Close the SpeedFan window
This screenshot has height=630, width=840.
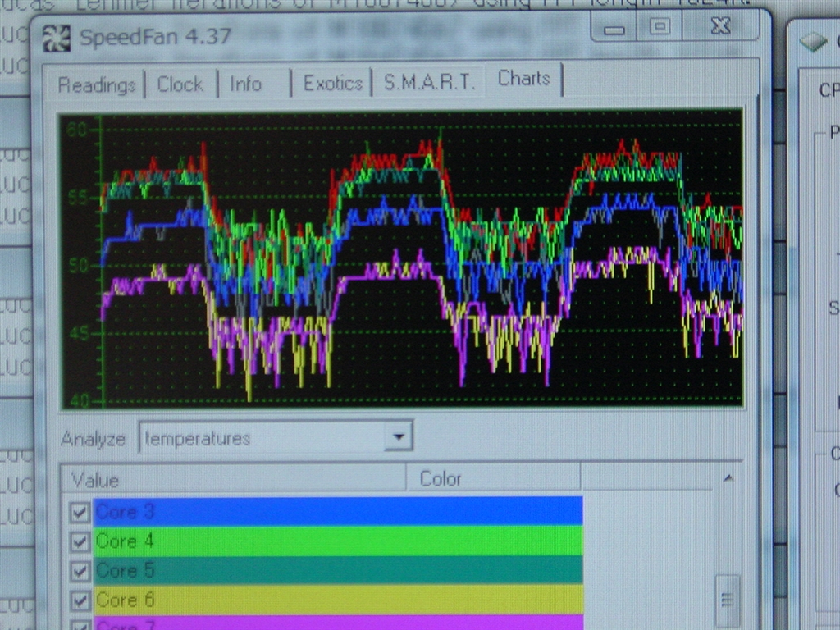[720, 26]
